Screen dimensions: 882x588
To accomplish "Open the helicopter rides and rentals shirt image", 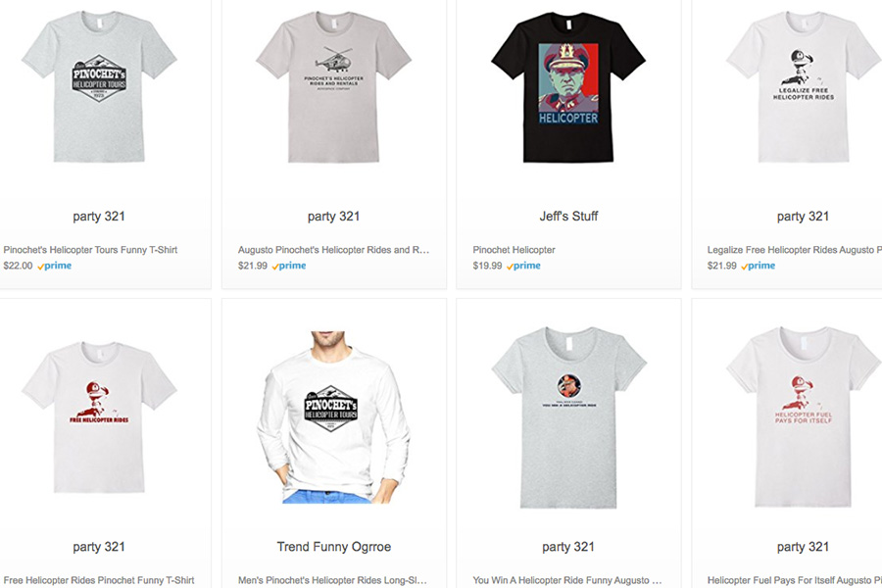I will click(x=334, y=86).
